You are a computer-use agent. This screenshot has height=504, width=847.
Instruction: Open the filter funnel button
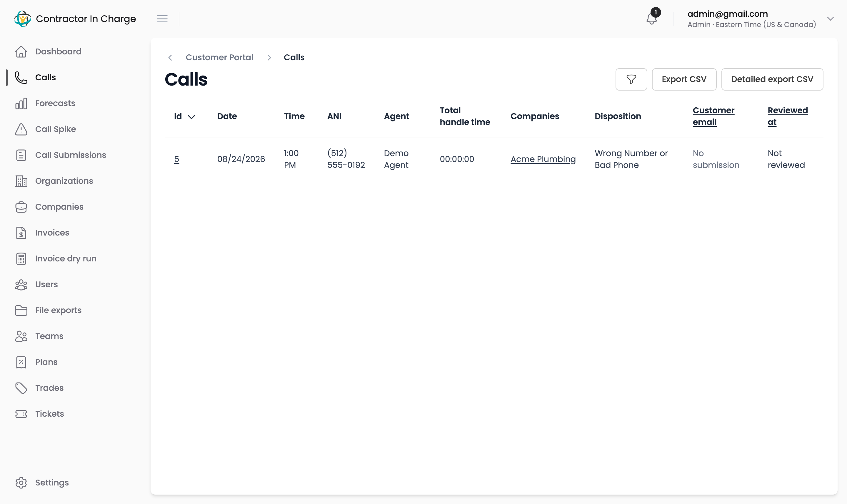click(x=631, y=79)
